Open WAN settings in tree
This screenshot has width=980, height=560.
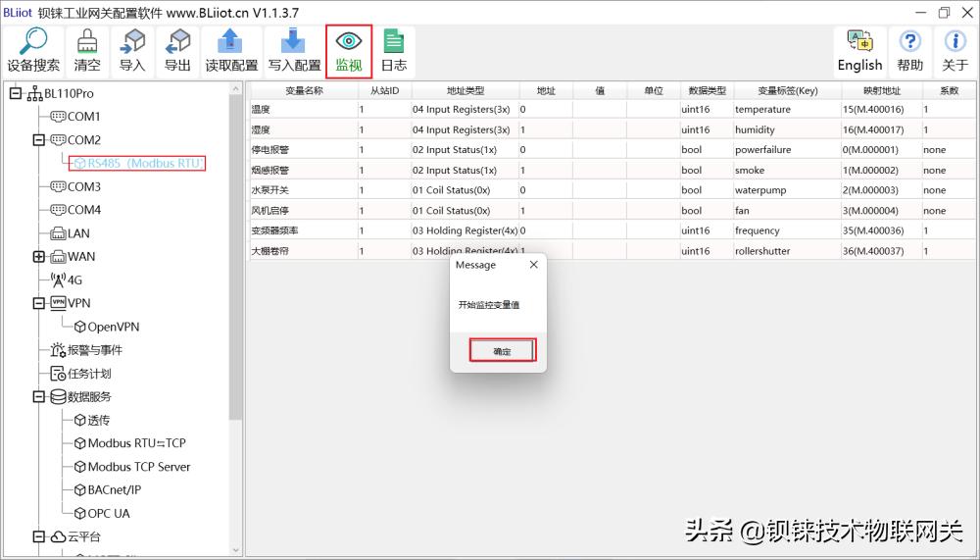[73, 257]
